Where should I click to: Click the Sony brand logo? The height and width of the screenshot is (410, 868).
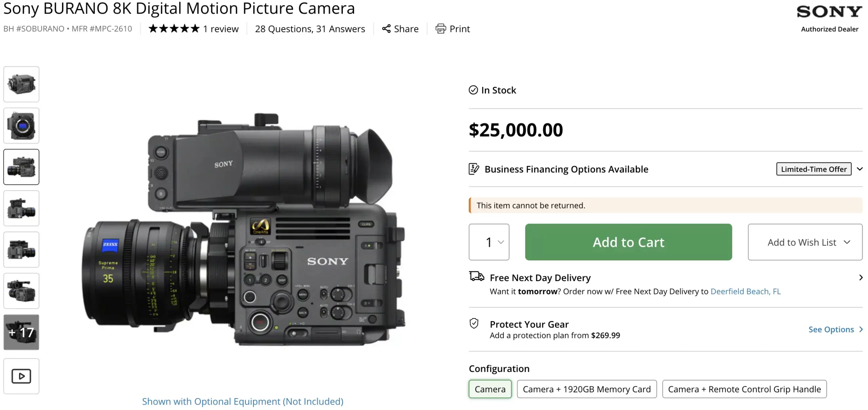[x=829, y=12]
